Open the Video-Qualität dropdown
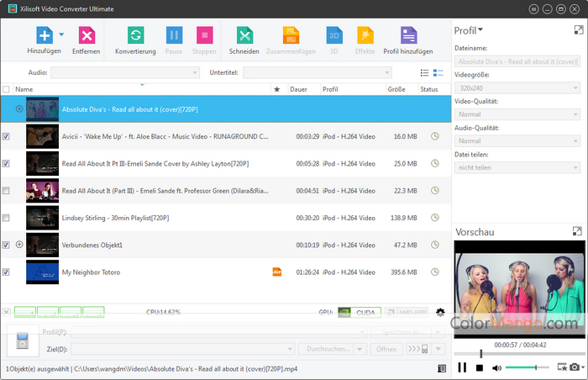The image size is (588, 380). click(517, 114)
